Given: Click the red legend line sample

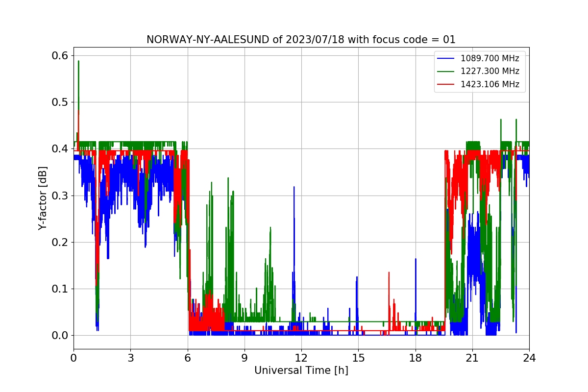Looking at the screenshot, I should point(446,84).
